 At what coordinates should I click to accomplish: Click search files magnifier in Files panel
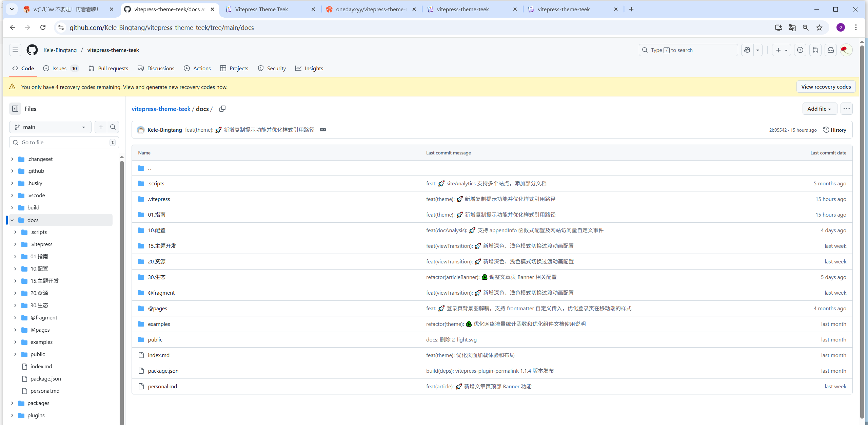(113, 127)
